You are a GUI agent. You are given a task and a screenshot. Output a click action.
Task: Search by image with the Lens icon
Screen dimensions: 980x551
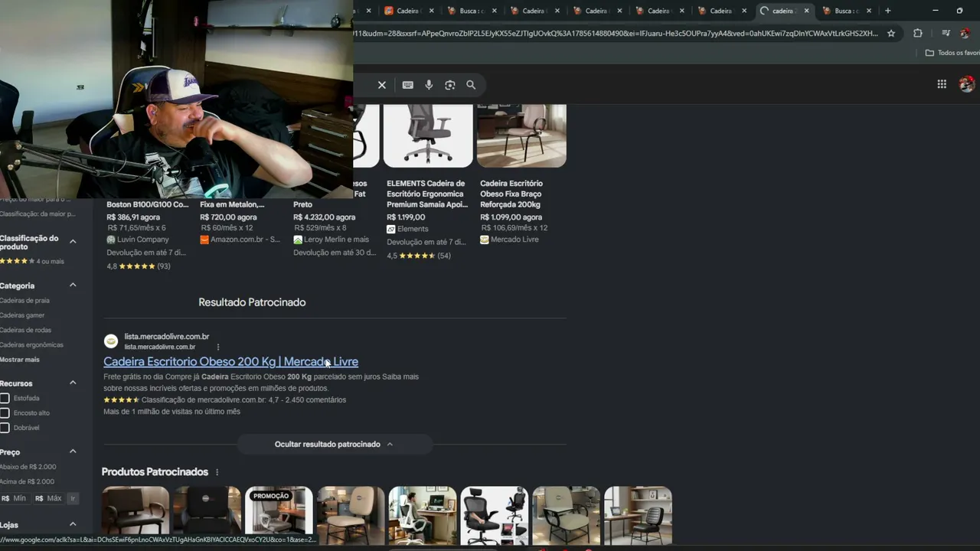[450, 85]
